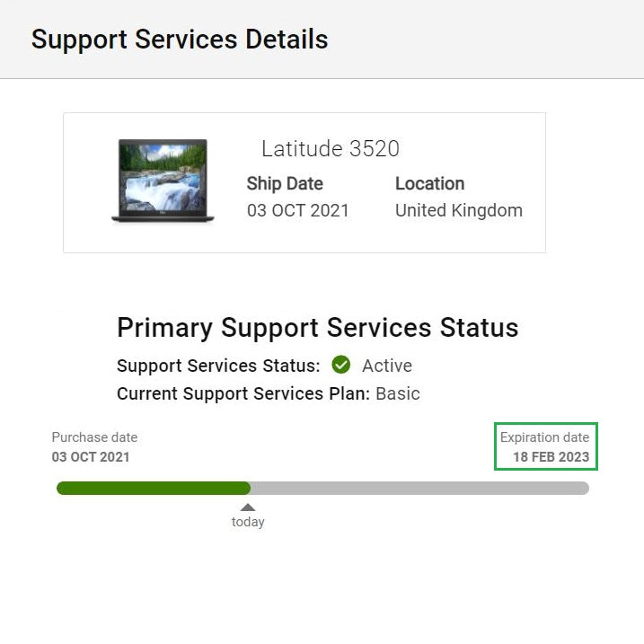
Task: Click the Location label
Action: [x=429, y=183]
